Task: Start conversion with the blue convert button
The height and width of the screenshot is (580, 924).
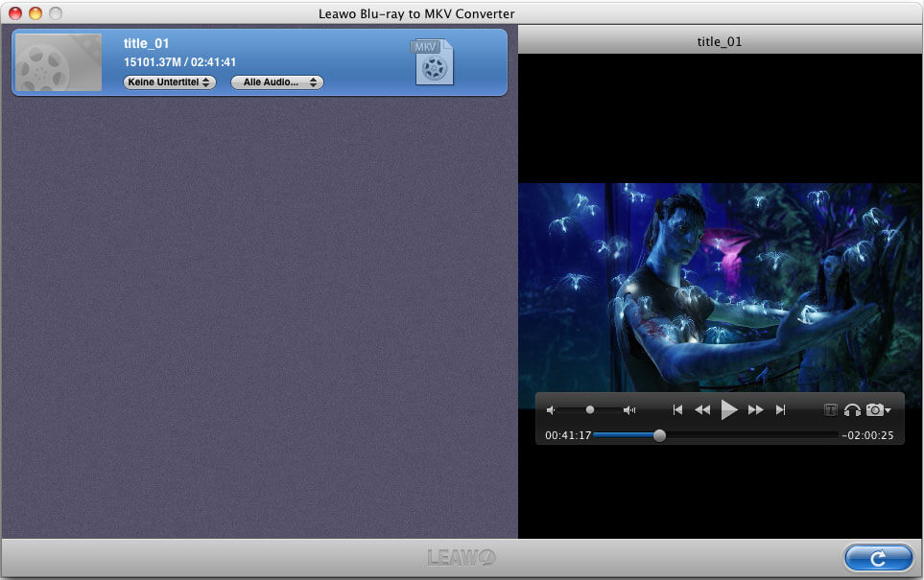Action: click(x=878, y=558)
